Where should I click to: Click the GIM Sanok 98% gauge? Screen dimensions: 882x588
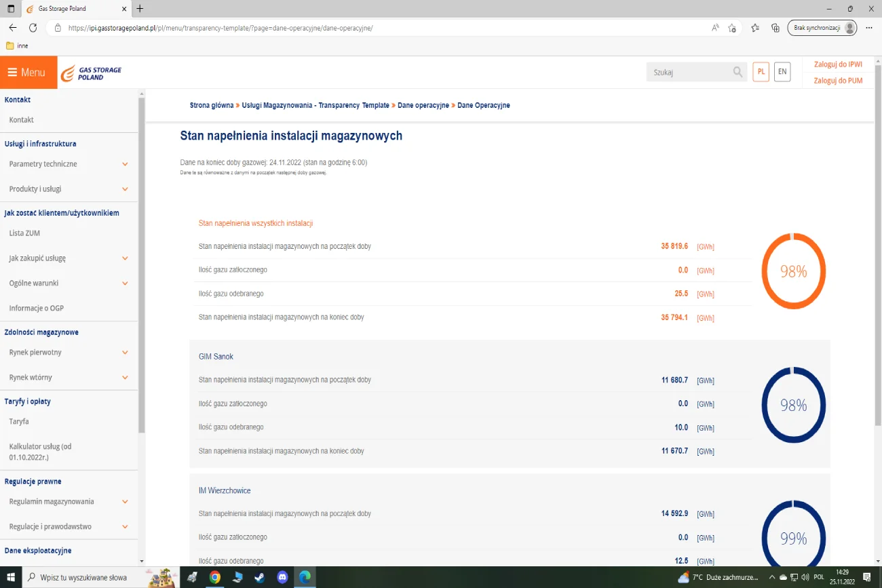794,406
